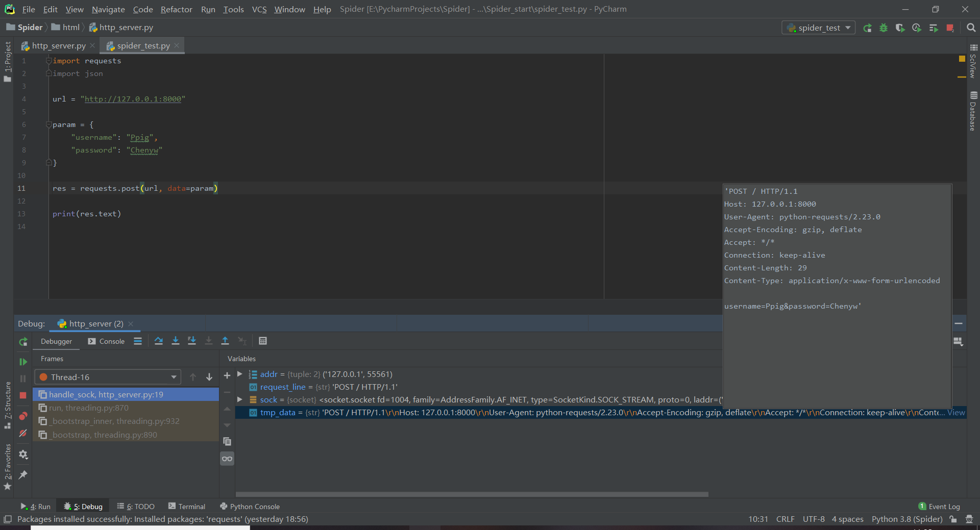Click Step Over in debugger toolbar
Screen dimensions: 980x530
(159, 341)
